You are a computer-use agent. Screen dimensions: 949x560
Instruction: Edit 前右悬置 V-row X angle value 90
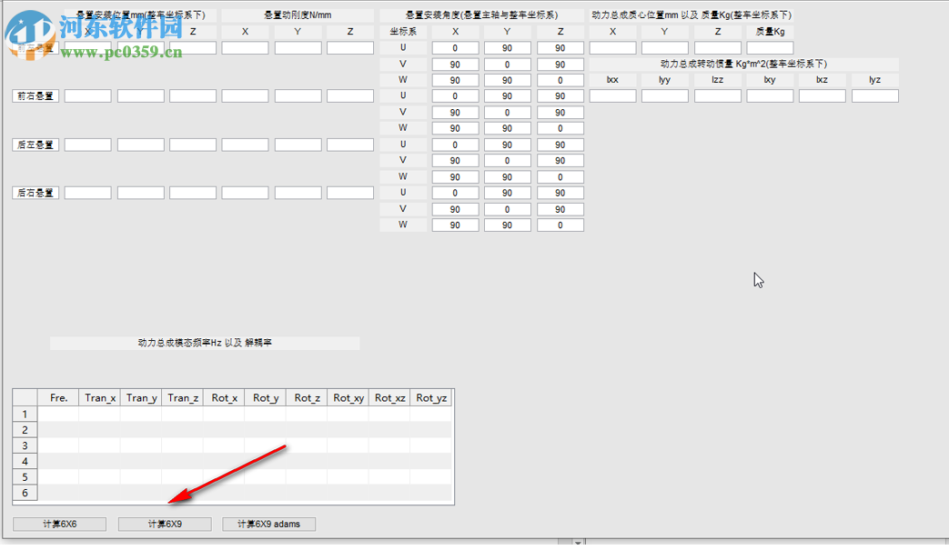455,113
